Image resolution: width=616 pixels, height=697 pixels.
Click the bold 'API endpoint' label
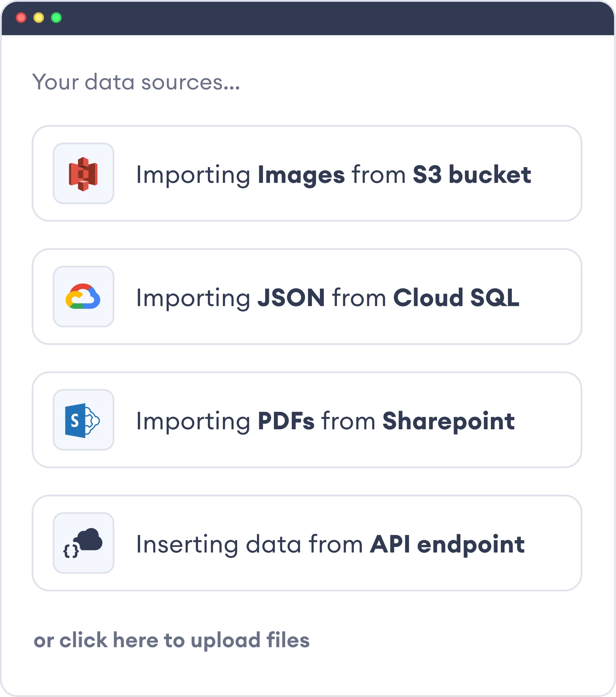click(447, 544)
